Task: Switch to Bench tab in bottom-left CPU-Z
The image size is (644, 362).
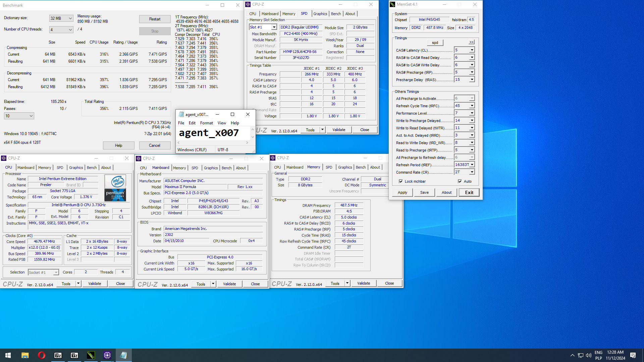Action: coord(92,168)
